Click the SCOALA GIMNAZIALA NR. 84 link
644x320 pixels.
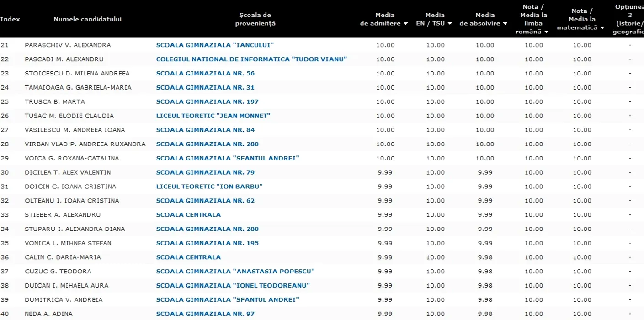(x=205, y=130)
